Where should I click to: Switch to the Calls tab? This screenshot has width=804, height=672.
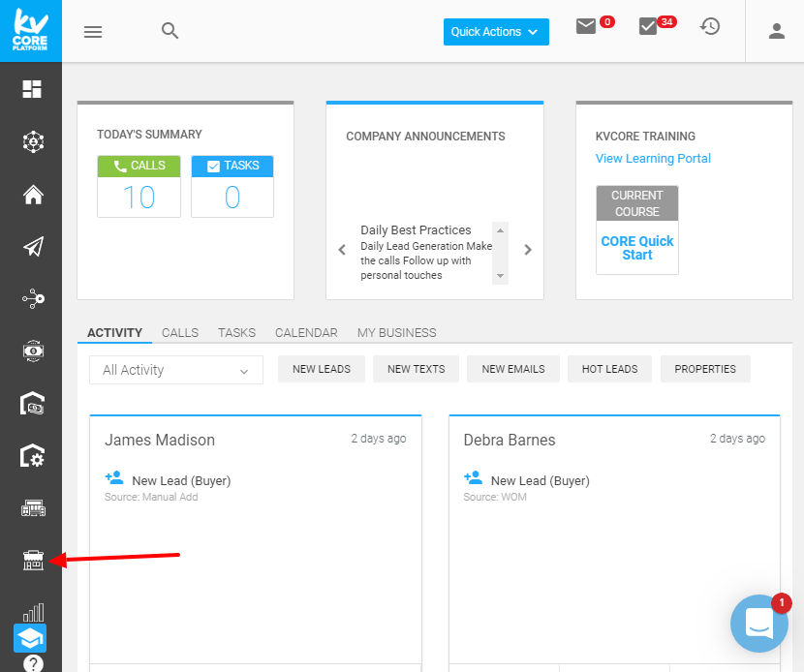[x=180, y=332]
